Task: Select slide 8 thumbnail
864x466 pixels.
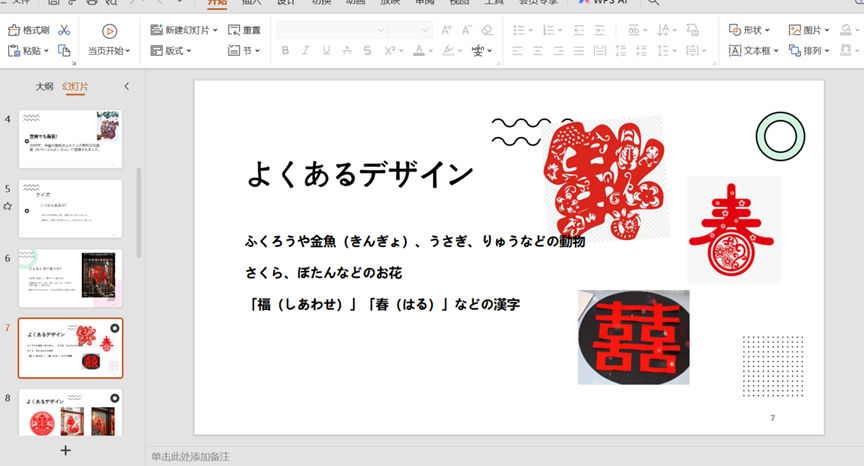Action: pos(71,413)
